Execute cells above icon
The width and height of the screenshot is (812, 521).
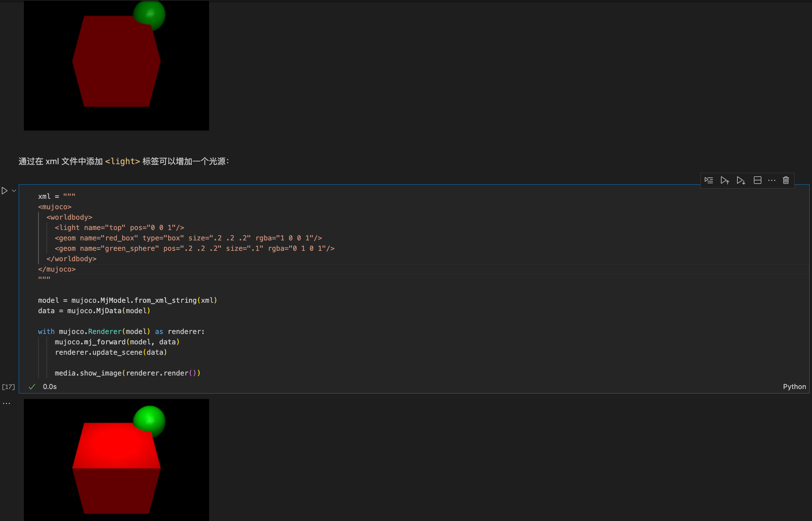[x=725, y=180]
